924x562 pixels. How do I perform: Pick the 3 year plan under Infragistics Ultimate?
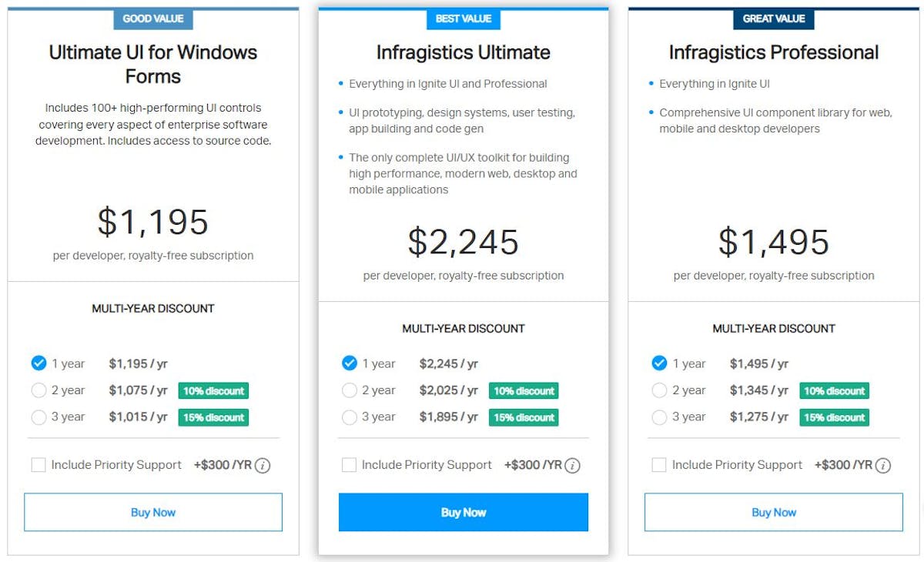click(x=350, y=417)
